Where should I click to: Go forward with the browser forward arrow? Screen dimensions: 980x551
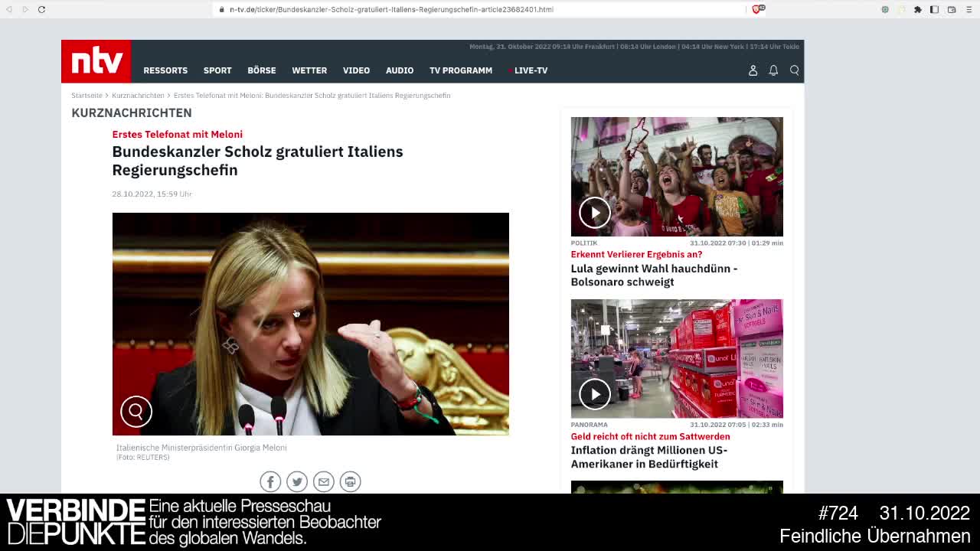[25, 9]
